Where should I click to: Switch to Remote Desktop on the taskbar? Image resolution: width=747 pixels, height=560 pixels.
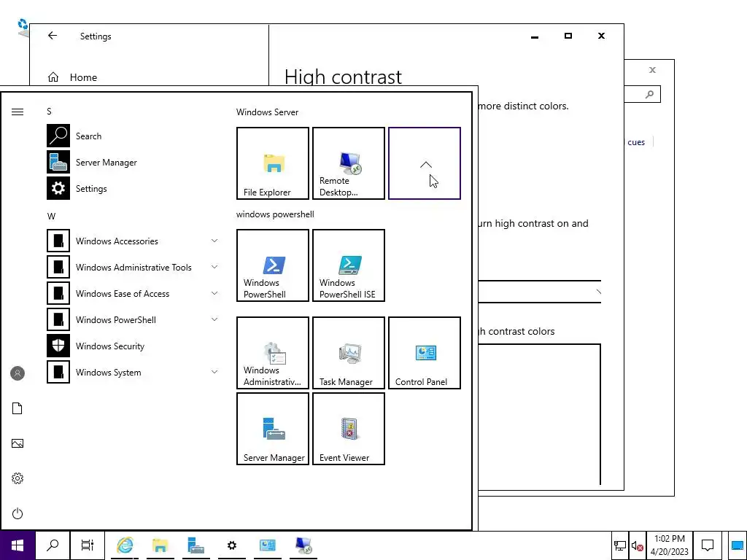point(303,545)
